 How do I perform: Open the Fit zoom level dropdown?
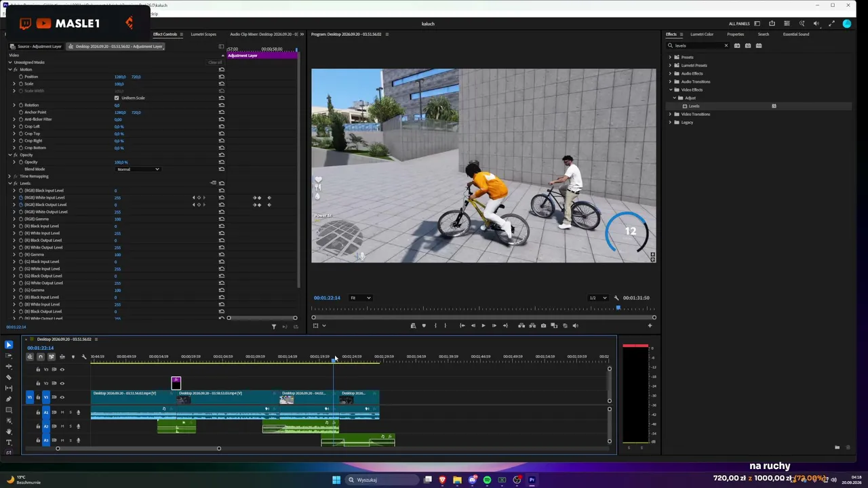click(x=360, y=298)
